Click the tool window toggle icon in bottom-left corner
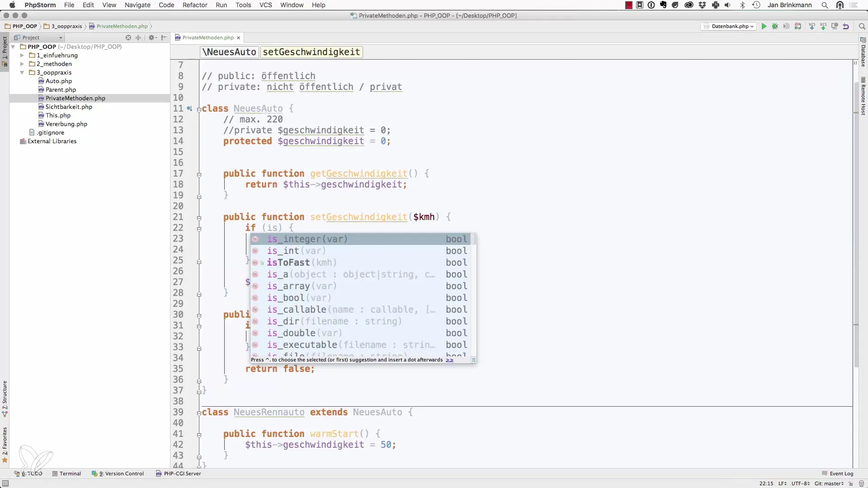This screenshot has width=868, height=488. pyautogui.click(x=5, y=483)
